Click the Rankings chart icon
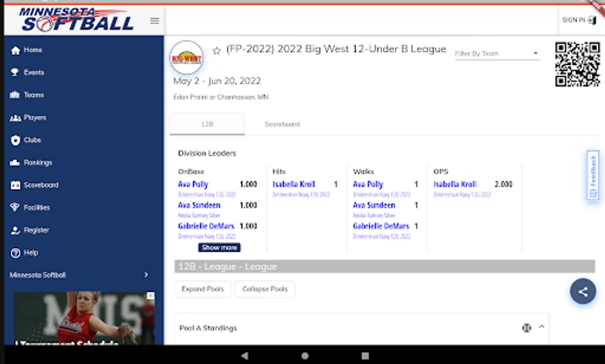This screenshot has height=364, width=605. pos(15,163)
